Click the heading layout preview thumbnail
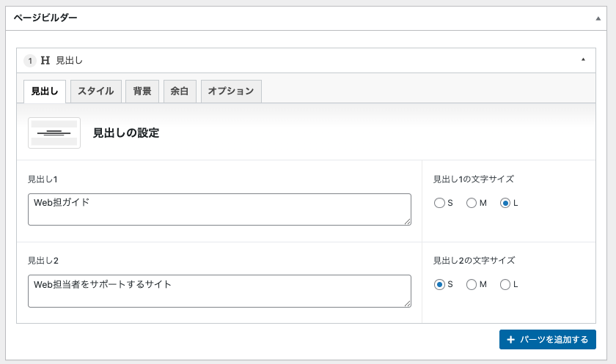616x364 pixels. (54, 133)
